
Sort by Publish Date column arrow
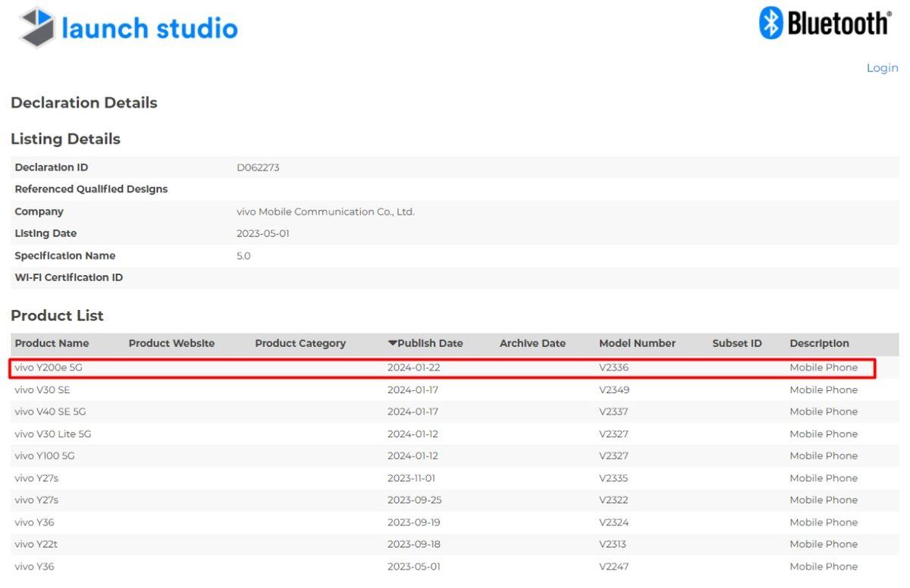(x=392, y=343)
